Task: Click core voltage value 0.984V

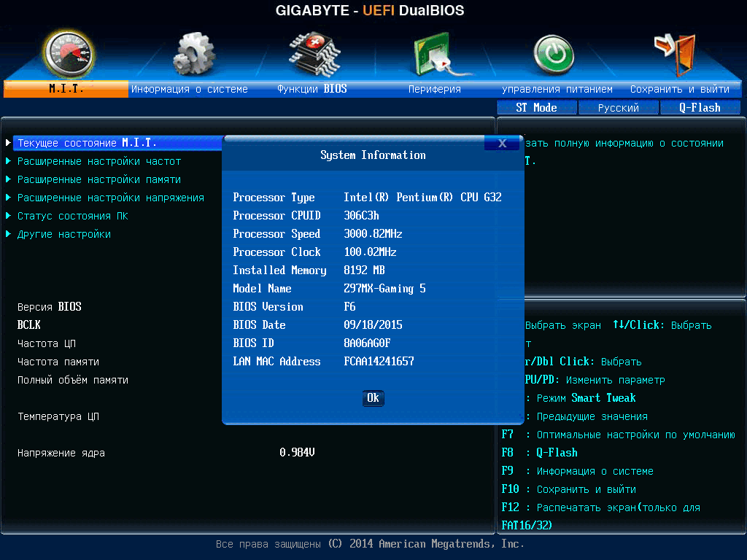Action: (x=298, y=452)
